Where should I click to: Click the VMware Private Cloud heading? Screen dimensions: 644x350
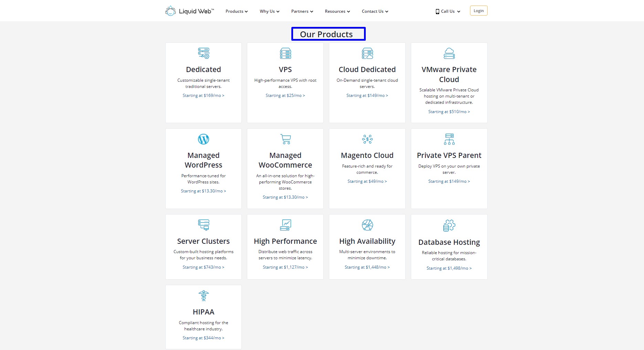pyautogui.click(x=449, y=74)
